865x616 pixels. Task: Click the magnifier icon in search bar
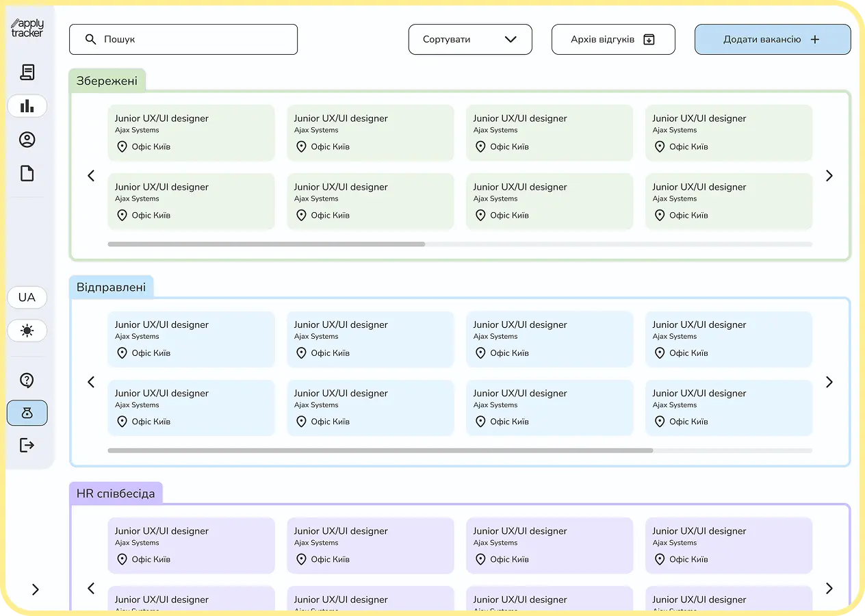(90, 39)
